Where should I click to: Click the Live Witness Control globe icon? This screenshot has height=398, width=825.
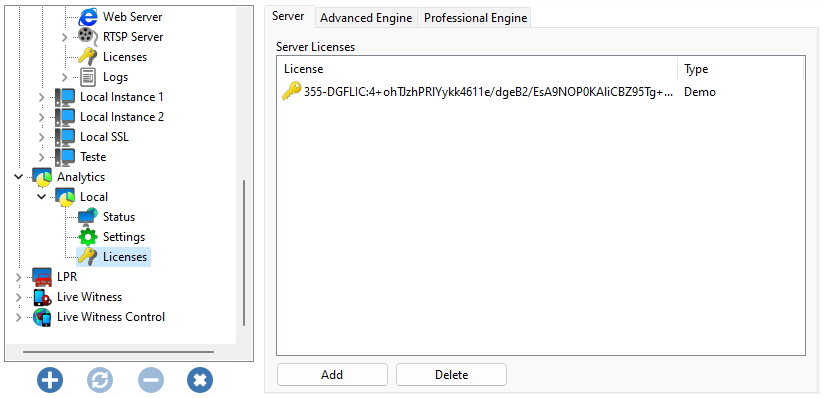point(42,317)
